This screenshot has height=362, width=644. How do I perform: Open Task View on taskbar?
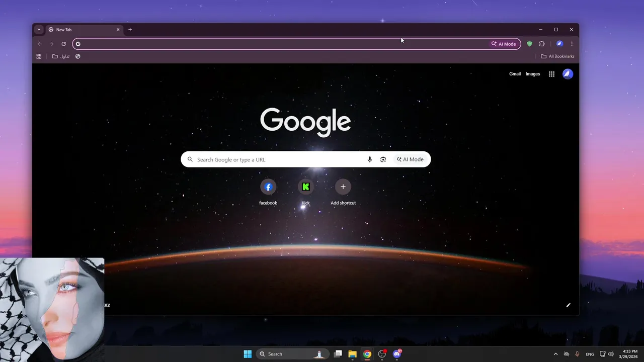point(338,354)
